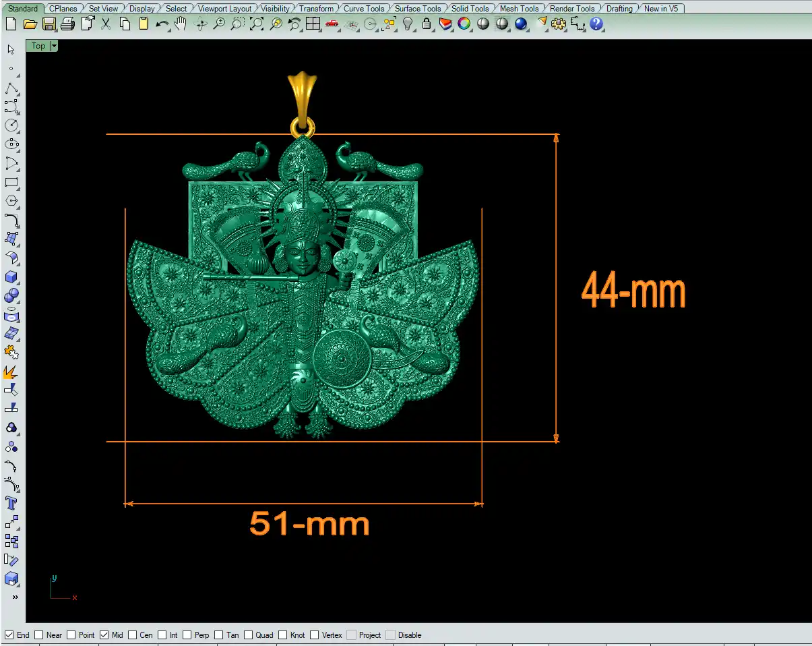The image size is (812, 646).
Task: Select the Circle drawing tool
Action: (11, 125)
